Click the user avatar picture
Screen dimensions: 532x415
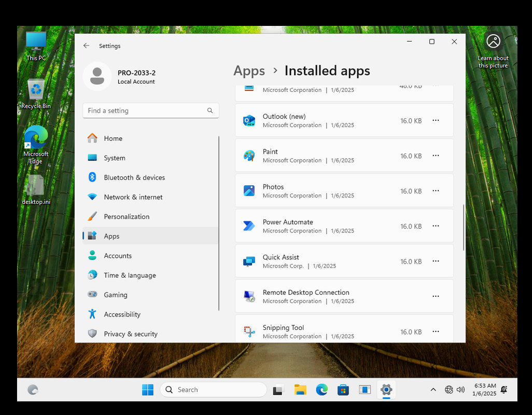click(x=97, y=76)
